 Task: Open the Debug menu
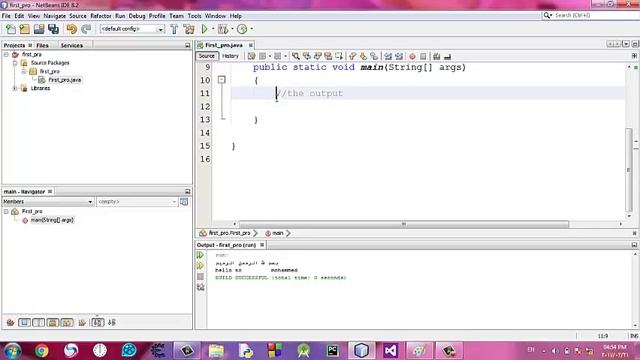point(137,16)
